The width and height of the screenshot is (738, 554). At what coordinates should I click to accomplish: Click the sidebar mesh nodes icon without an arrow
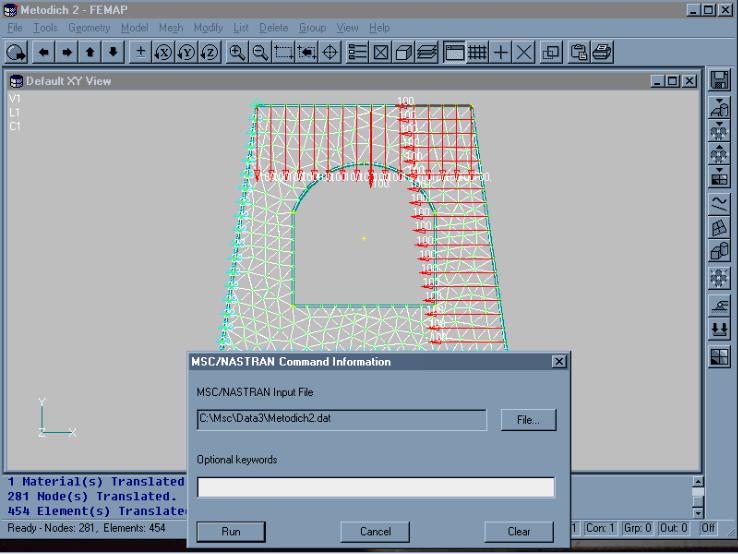coord(719,279)
